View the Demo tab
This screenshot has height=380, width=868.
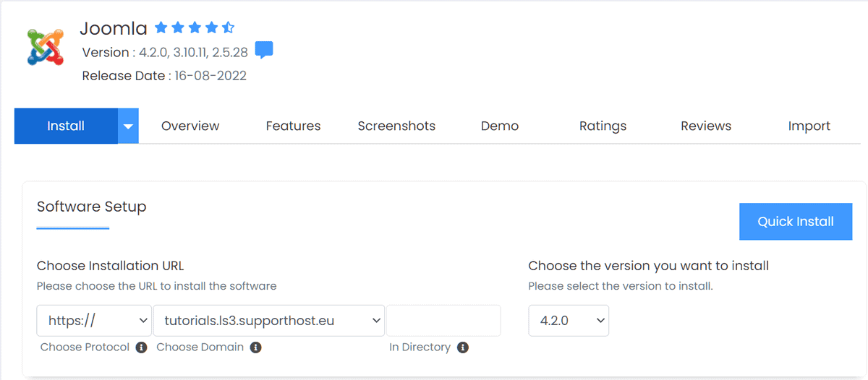tap(499, 126)
